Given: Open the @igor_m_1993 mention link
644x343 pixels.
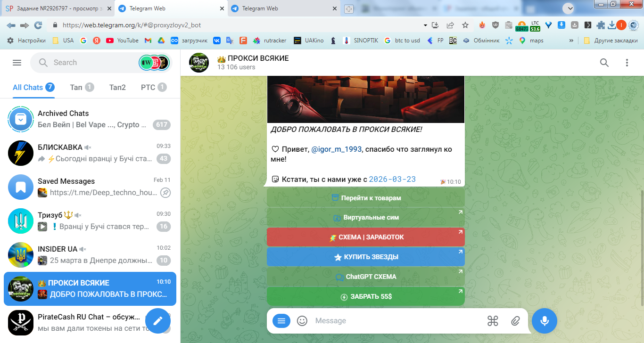Looking at the screenshot, I should click(x=336, y=149).
